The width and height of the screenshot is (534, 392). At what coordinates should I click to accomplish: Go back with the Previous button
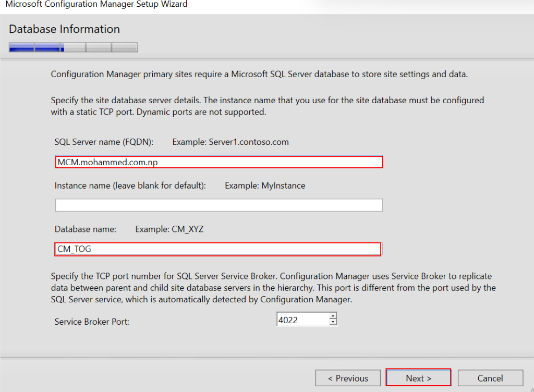tap(348, 378)
